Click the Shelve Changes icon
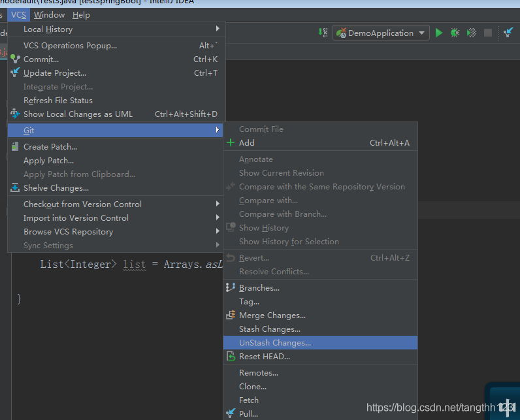 click(15, 187)
